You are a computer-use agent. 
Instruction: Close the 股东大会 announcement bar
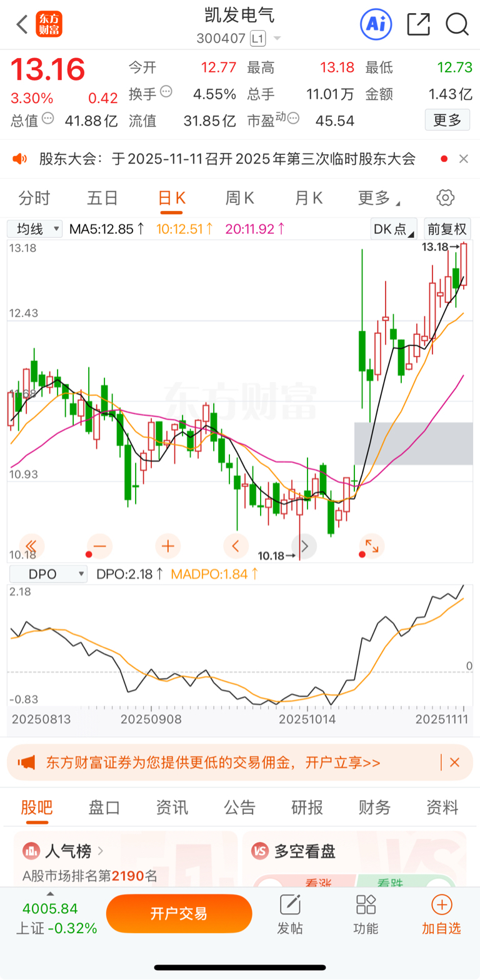[463, 159]
